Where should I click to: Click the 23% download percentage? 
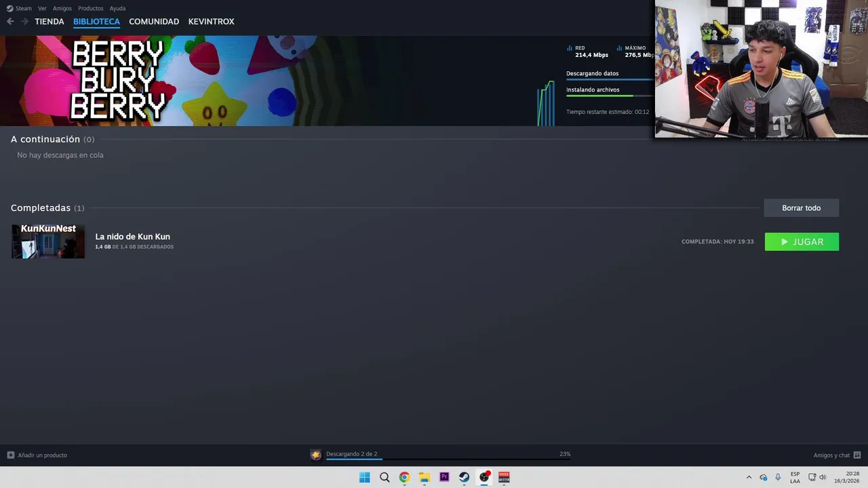(565, 454)
